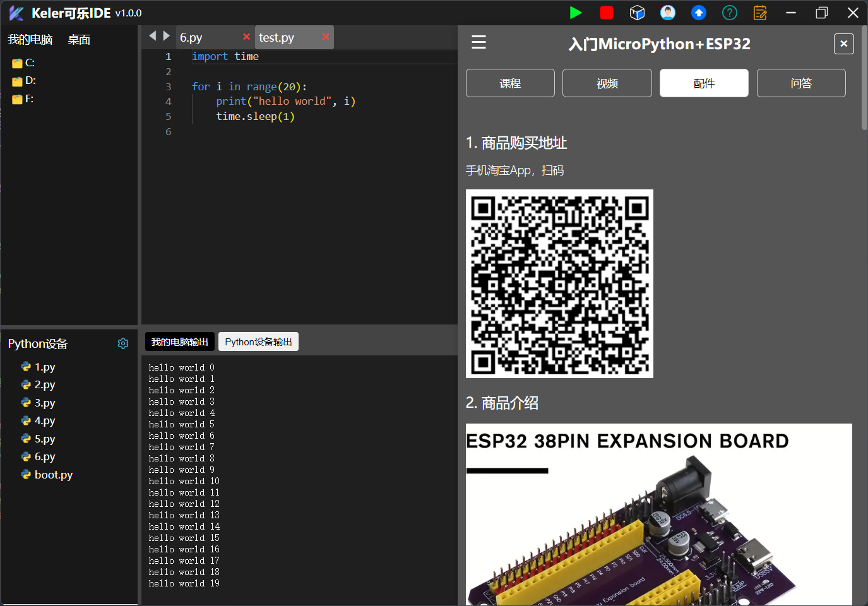The height and width of the screenshot is (606, 868).
Task: Click the blue upload arrow icon
Action: click(699, 13)
